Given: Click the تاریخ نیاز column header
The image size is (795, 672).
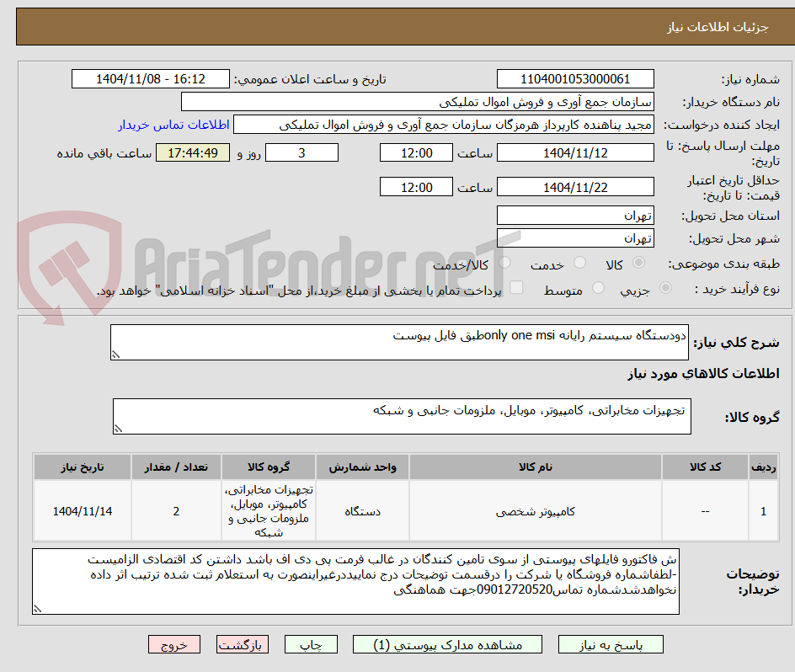Looking at the screenshot, I should pos(83,467).
